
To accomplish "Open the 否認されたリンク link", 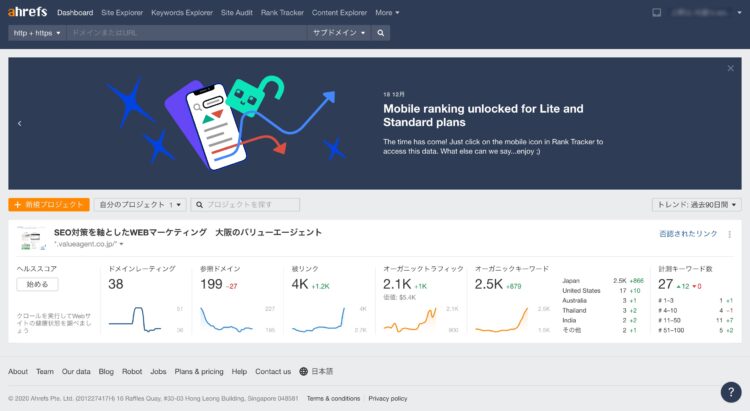I will pyautogui.click(x=688, y=233).
